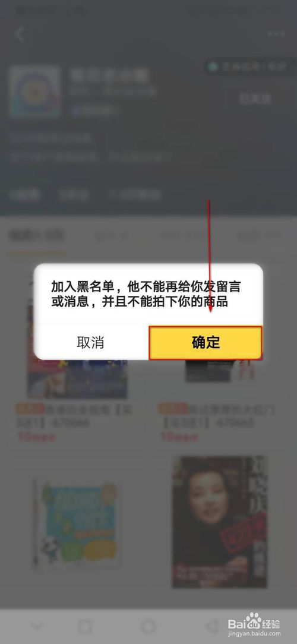Screen dimensions: 297x644
Task: Tap the Android recent-apps square button
Action: tap(85, 626)
